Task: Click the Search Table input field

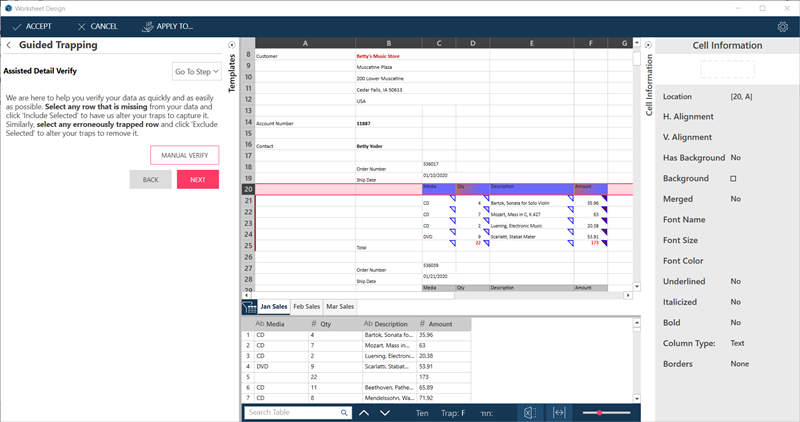Action: pos(292,412)
